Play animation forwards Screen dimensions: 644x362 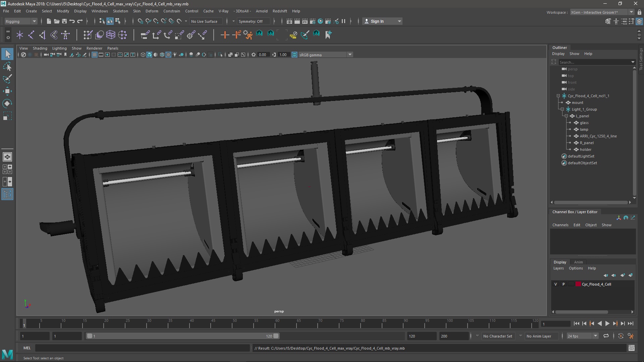point(607,323)
